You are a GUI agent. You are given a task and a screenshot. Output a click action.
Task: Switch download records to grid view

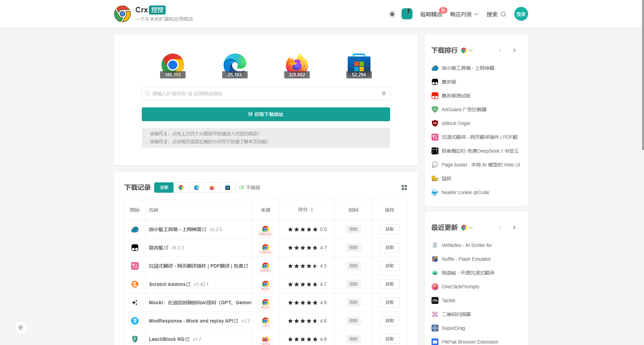click(x=404, y=188)
